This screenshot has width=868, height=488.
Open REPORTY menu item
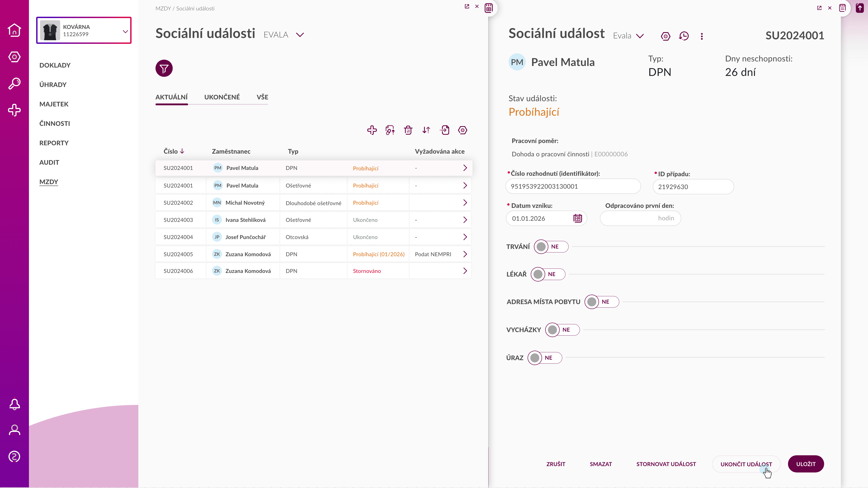(54, 143)
